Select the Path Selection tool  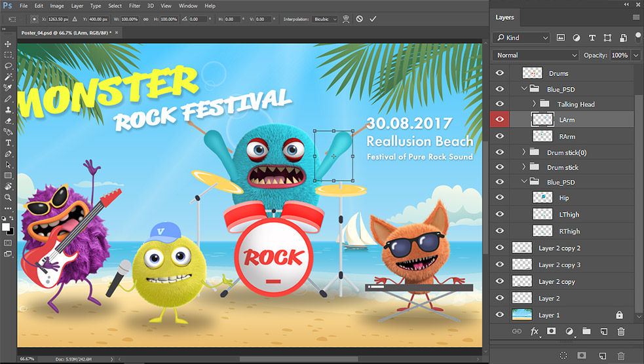click(8, 165)
